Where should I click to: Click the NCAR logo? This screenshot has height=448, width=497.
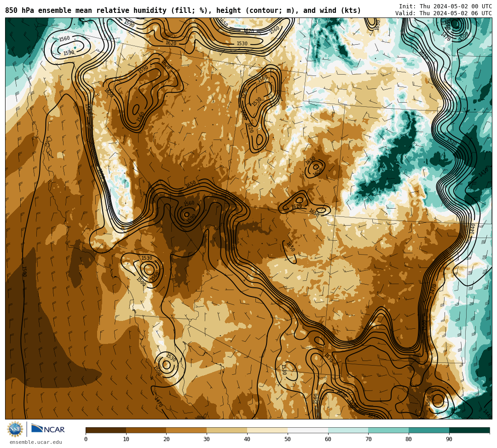point(48,429)
